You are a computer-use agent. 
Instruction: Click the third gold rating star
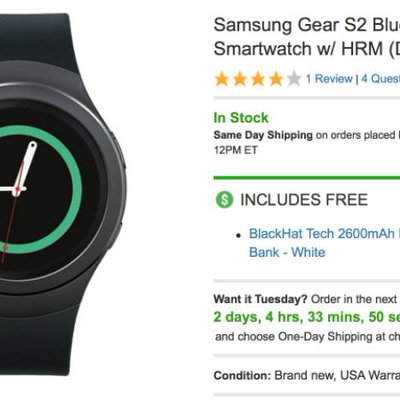point(258,79)
